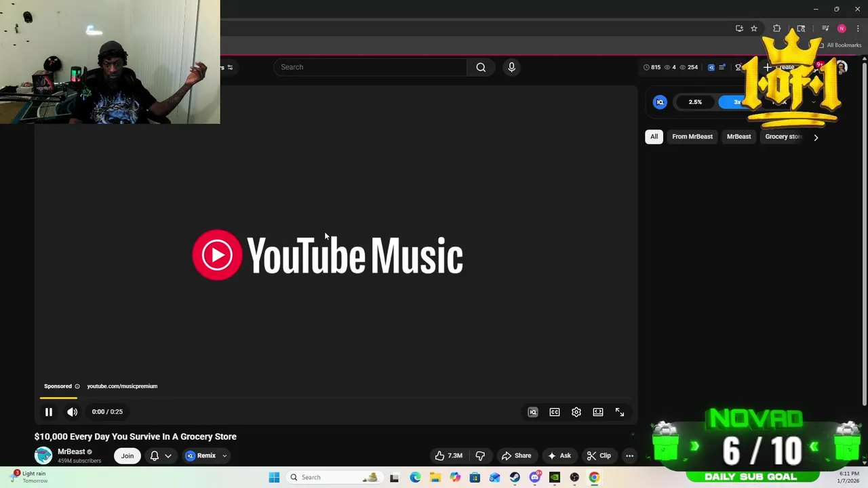Mute the video volume
Screen dimensions: 868x488
[72, 412]
